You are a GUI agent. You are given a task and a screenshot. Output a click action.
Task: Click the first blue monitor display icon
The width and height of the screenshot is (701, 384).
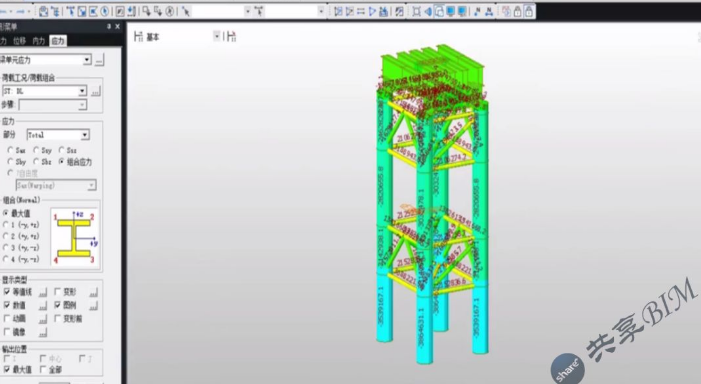(x=450, y=11)
